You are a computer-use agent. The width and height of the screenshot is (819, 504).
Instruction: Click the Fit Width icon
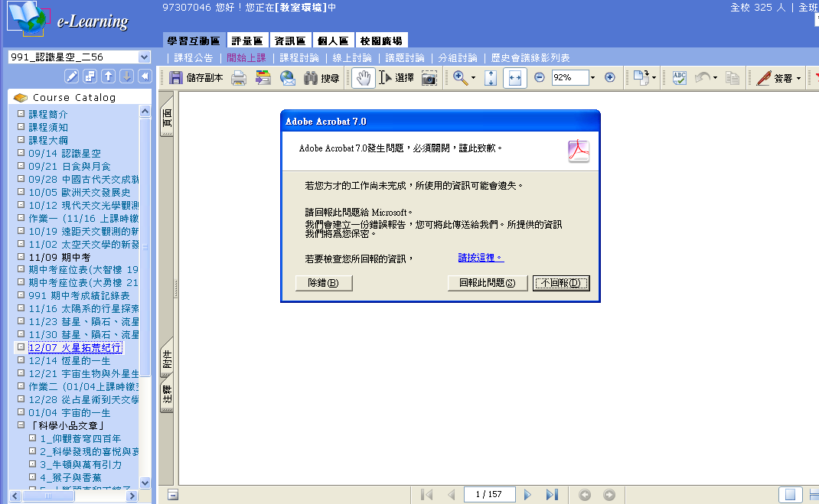coord(514,78)
